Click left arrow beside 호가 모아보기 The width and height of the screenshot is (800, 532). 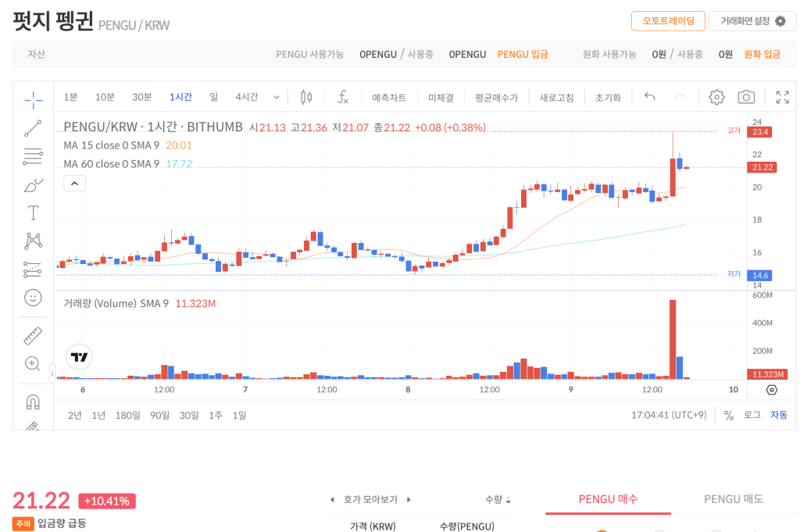(332, 500)
